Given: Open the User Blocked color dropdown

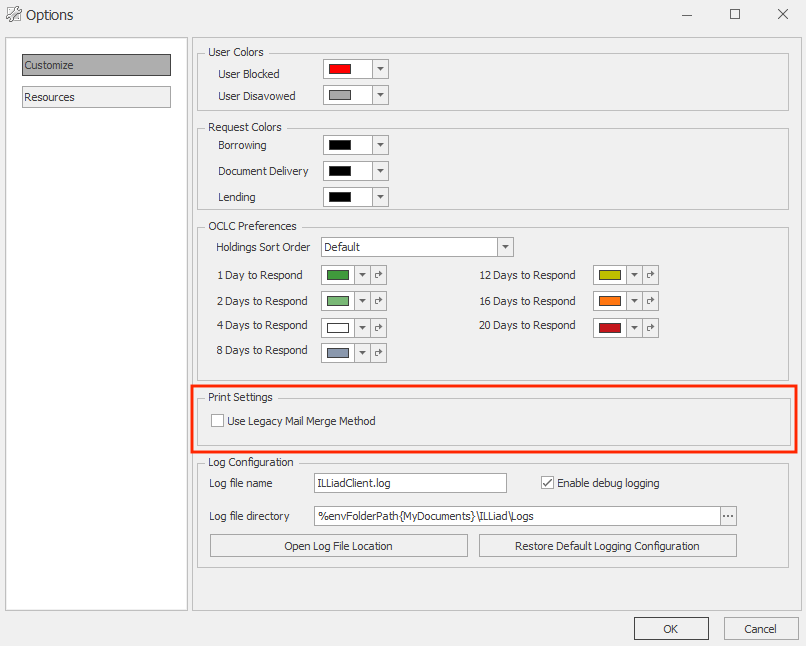Looking at the screenshot, I should point(380,69).
